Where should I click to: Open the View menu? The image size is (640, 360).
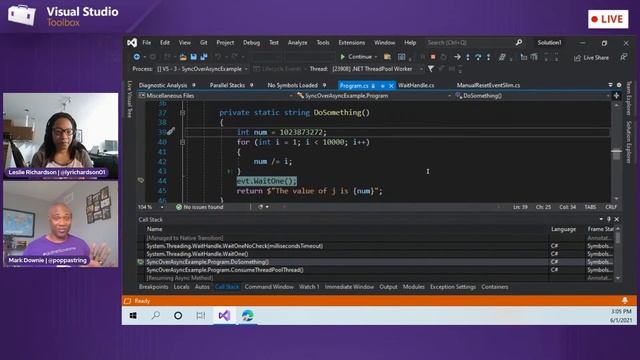click(184, 42)
